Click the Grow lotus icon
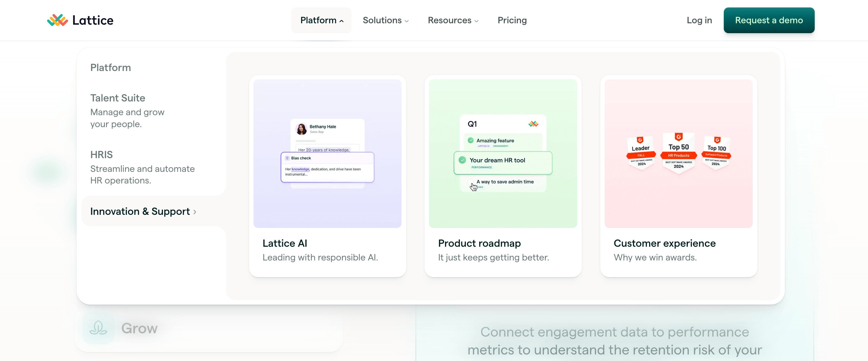The width and height of the screenshot is (868, 361). [x=98, y=328]
